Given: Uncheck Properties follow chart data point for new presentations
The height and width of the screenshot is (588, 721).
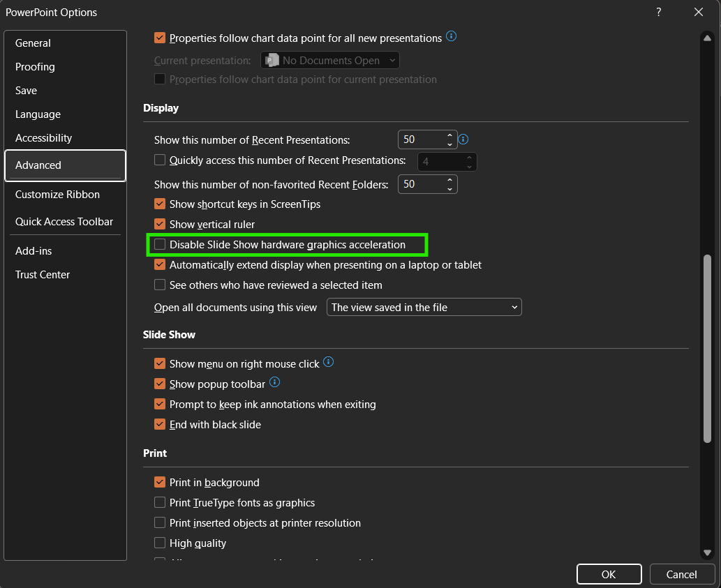Looking at the screenshot, I should tap(160, 38).
